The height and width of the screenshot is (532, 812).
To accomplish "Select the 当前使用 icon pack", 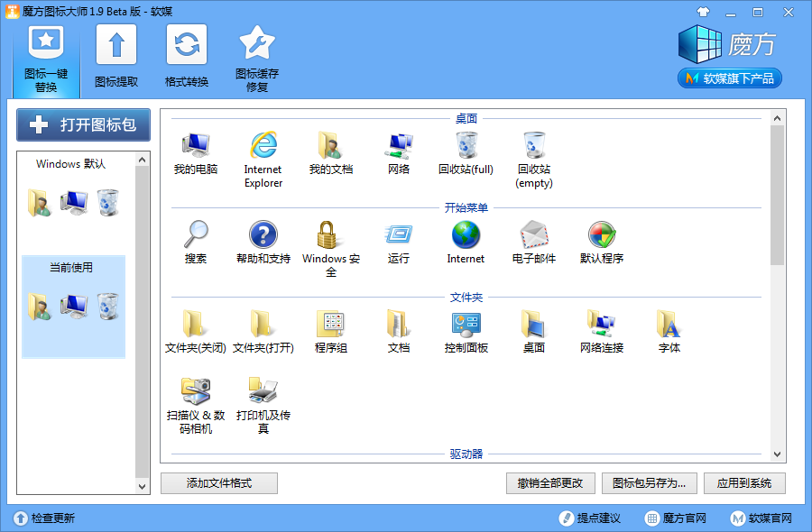I will coord(73,307).
